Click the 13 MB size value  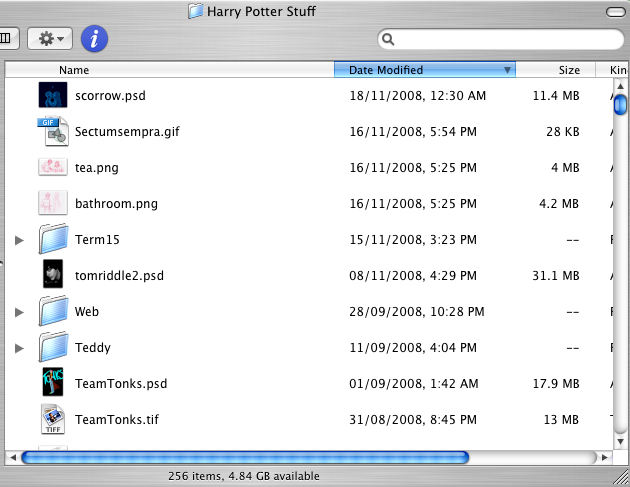coord(561,419)
